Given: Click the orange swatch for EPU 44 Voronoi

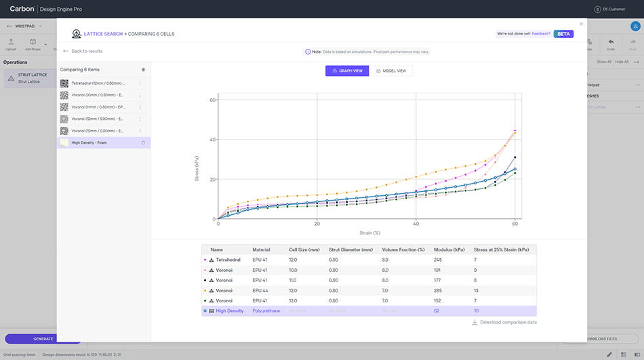Looking at the screenshot, I should pos(205,291).
